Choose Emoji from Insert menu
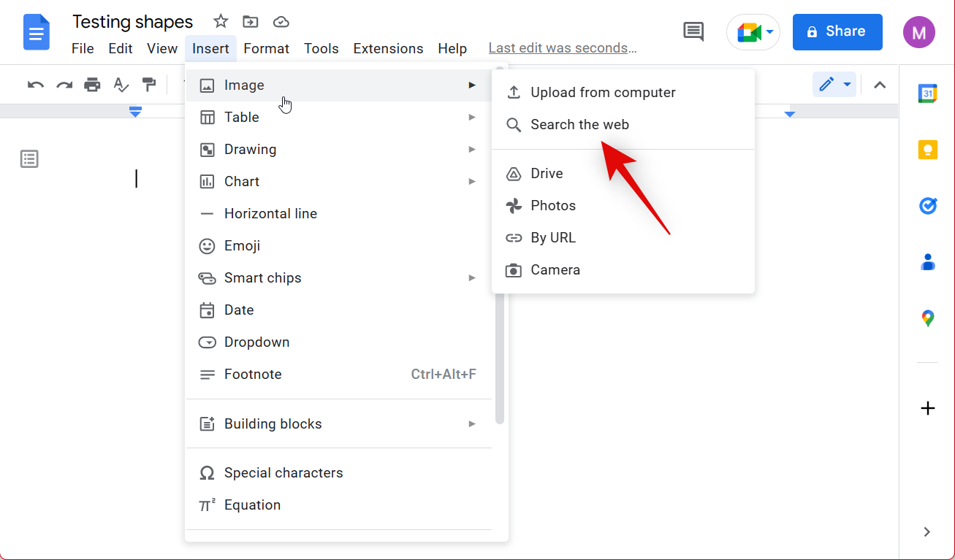Screen dimensions: 955x560 click(339, 246)
